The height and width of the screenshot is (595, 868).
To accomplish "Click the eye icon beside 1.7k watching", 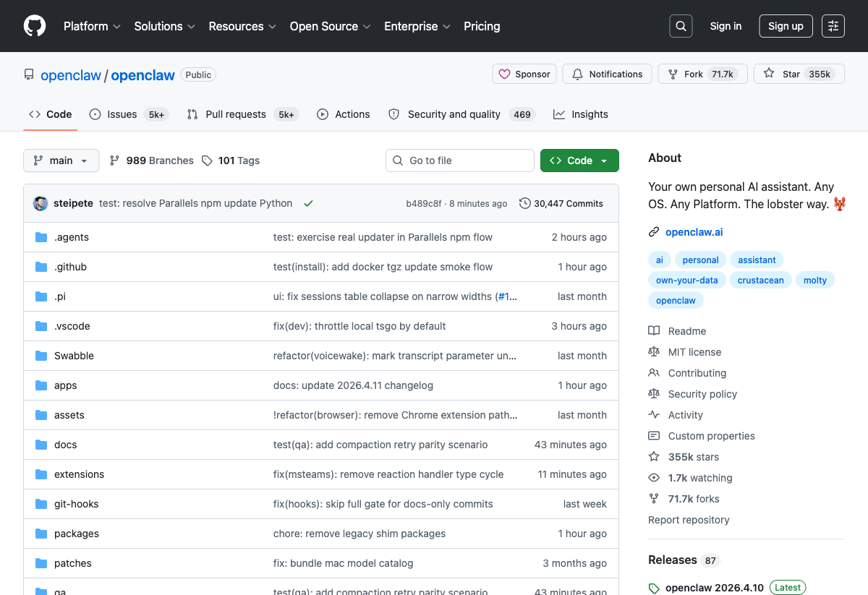I will click(654, 478).
